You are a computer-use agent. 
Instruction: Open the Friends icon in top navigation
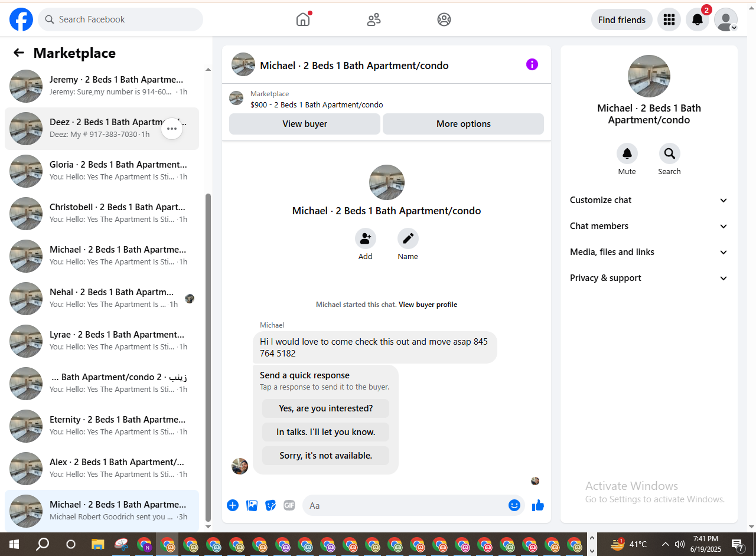pyautogui.click(x=374, y=19)
